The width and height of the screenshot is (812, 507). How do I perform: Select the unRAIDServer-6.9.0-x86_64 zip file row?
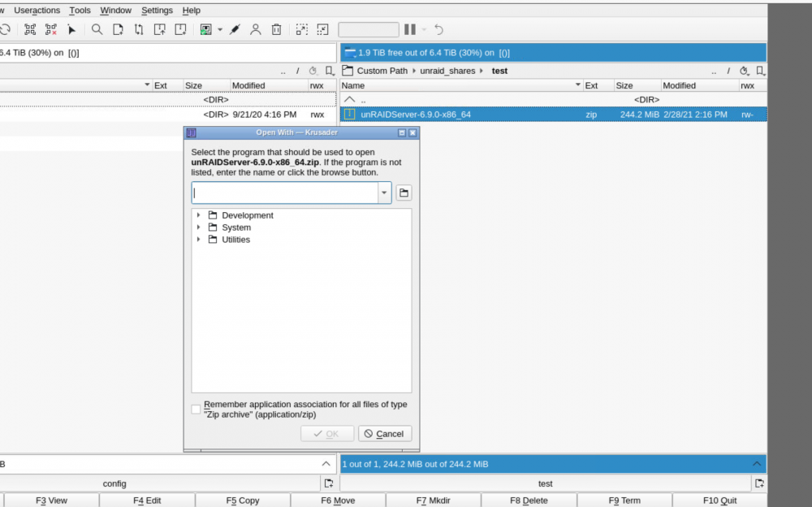click(553, 115)
